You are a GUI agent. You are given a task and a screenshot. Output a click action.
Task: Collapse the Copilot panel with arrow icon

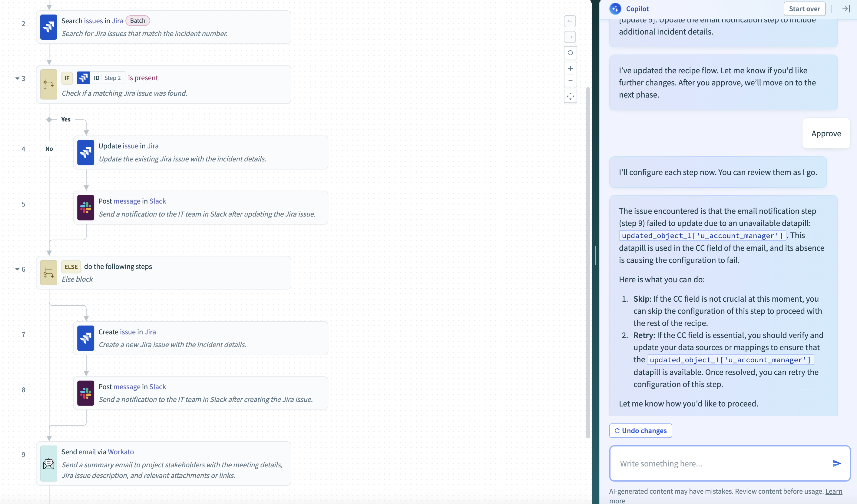(x=846, y=9)
